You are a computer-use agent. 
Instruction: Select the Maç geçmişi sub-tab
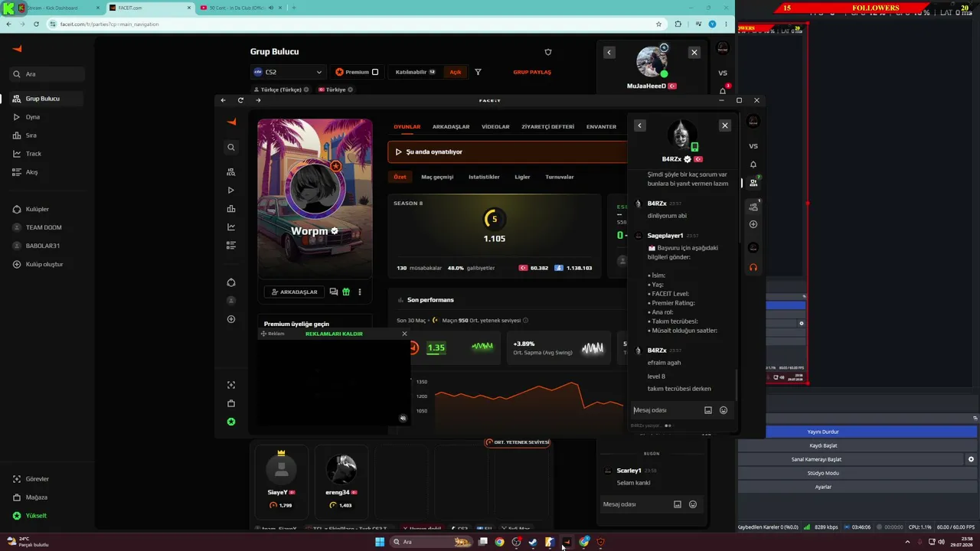(x=437, y=177)
